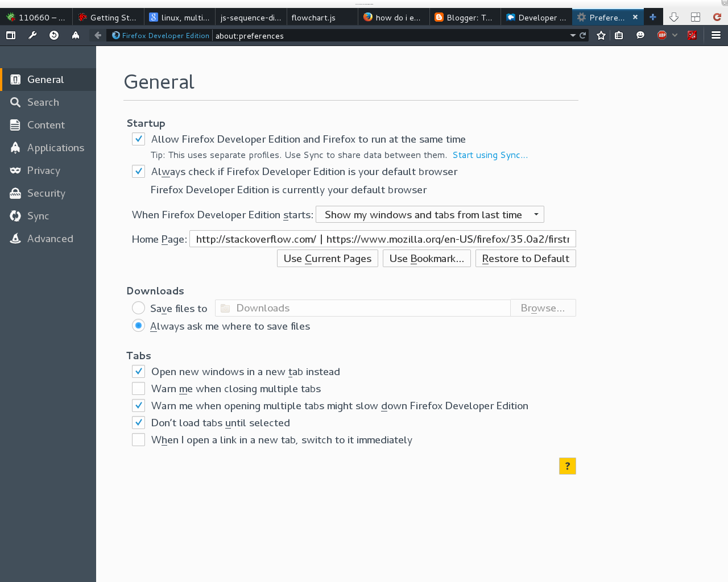Switch to the '110660' tab
The width and height of the screenshot is (728, 582).
click(36, 17)
